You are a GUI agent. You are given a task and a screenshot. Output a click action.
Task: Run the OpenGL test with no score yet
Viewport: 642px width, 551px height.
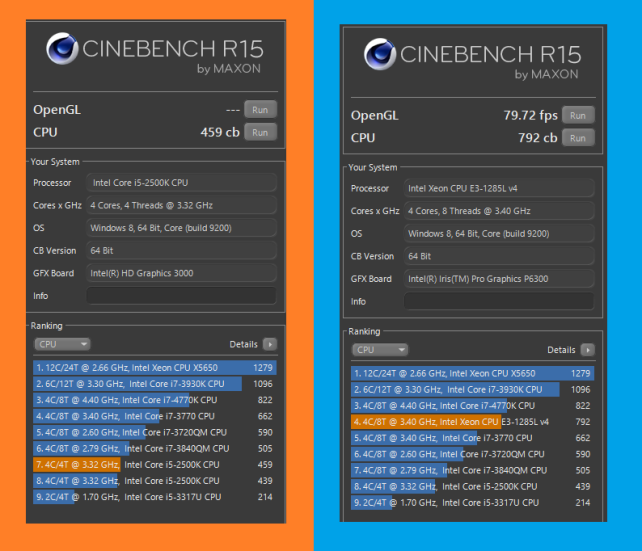tap(260, 109)
